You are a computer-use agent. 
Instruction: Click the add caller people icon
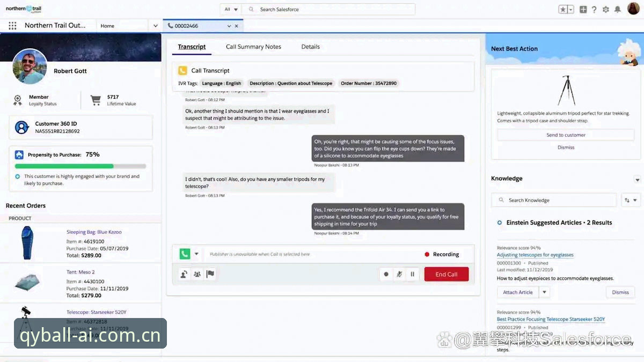[197, 274]
